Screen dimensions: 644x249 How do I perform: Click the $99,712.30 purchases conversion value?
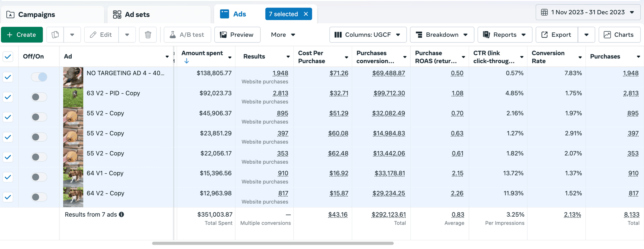coord(389,93)
